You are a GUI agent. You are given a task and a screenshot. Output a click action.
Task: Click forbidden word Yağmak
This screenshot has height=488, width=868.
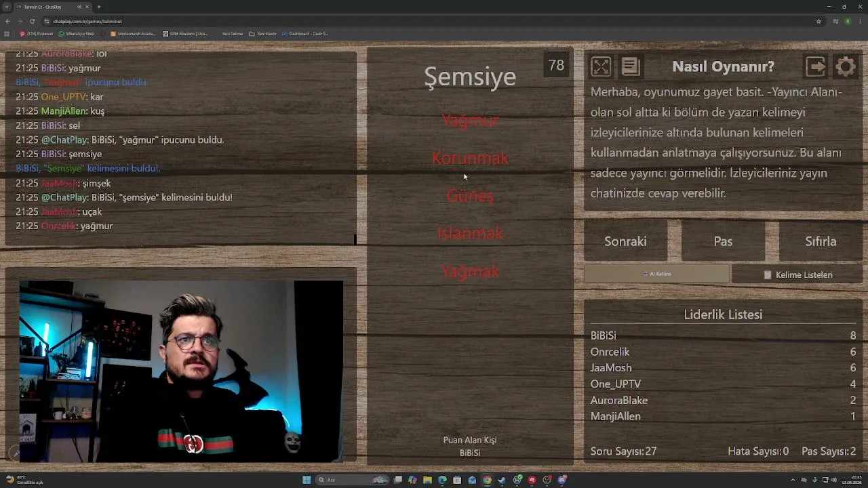coord(470,271)
